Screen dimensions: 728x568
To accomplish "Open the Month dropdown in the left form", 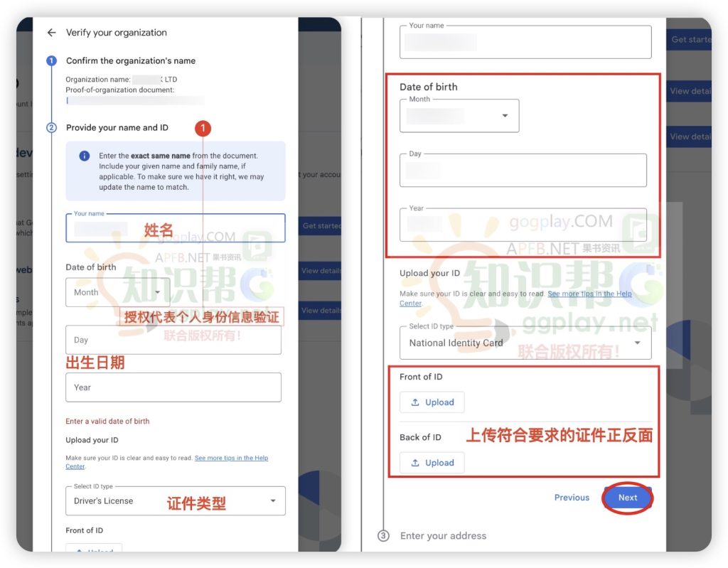I will click(117, 292).
